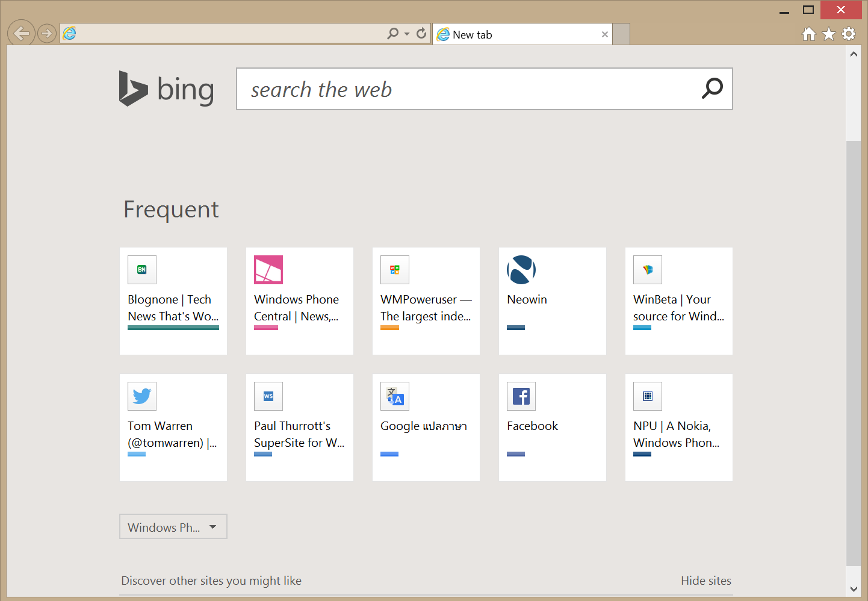Click the scrollbar down arrow
Screen dimensions: 868x601
[854, 589]
